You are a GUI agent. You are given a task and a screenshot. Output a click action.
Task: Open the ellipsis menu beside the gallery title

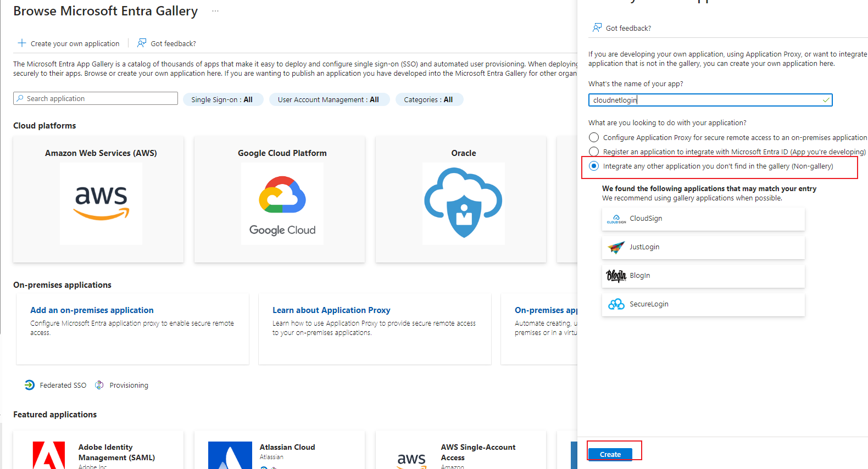coord(215,11)
